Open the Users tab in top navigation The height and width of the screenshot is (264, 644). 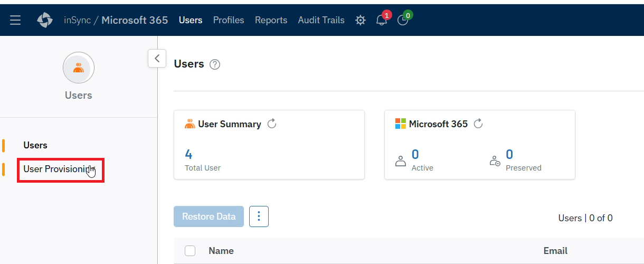pyautogui.click(x=191, y=20)
